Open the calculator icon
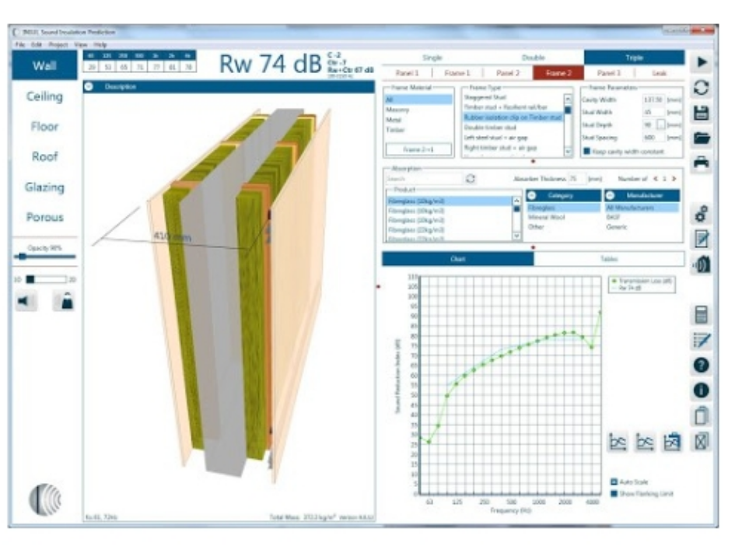The width and height of the screenshot is (749, 560). [701, 314]
